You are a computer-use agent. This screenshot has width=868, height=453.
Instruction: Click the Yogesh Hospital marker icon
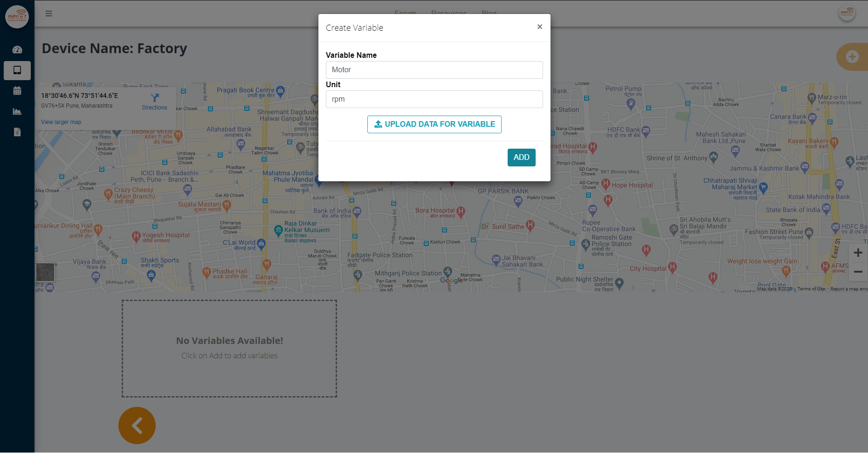pyautogui.click(x=136, y=236)
